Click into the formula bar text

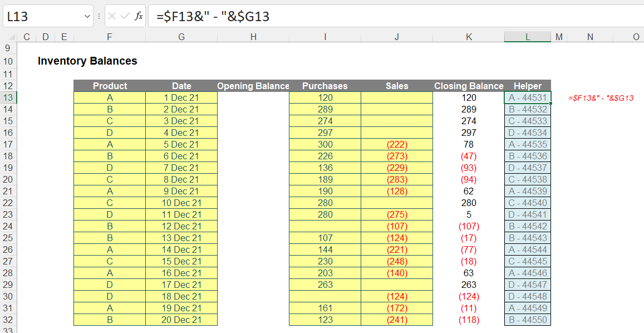tap(390, 17)
